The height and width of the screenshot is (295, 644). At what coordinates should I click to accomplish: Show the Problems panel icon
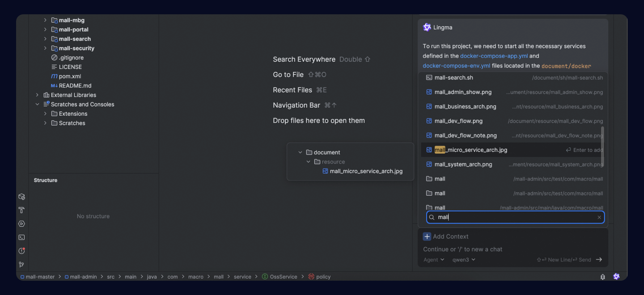[21, 251]
